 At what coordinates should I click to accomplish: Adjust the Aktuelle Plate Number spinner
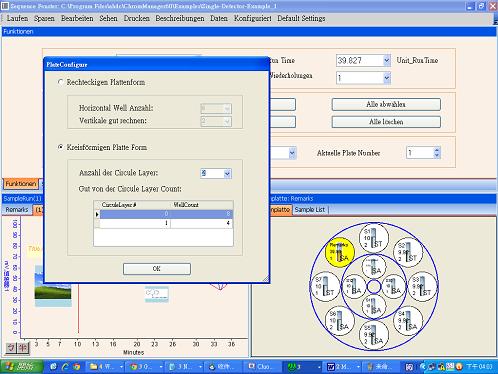pyautogui.click(x=437, y=153)
